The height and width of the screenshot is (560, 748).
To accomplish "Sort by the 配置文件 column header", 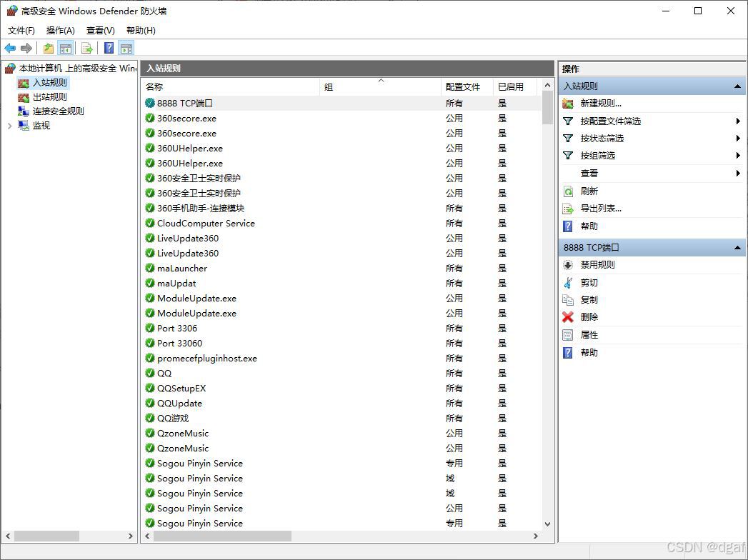I will pos(467,87).
